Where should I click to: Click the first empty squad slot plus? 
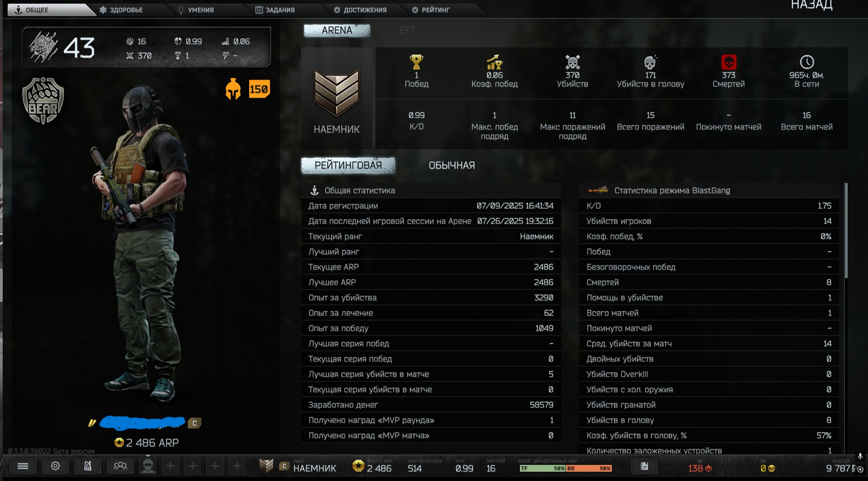(x=170, y=466)
